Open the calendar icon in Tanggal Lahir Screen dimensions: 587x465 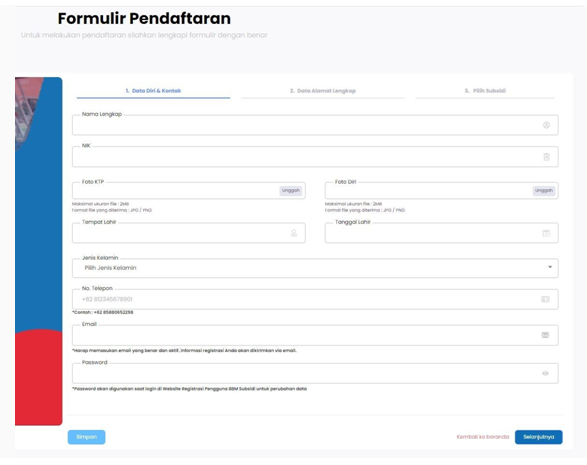coord(546,233)
